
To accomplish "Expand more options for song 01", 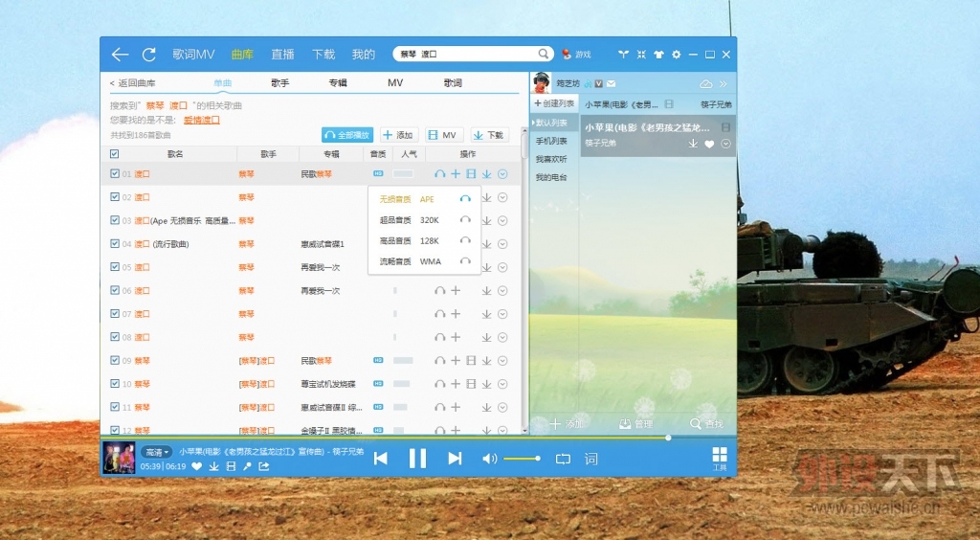I will [502, 174].
